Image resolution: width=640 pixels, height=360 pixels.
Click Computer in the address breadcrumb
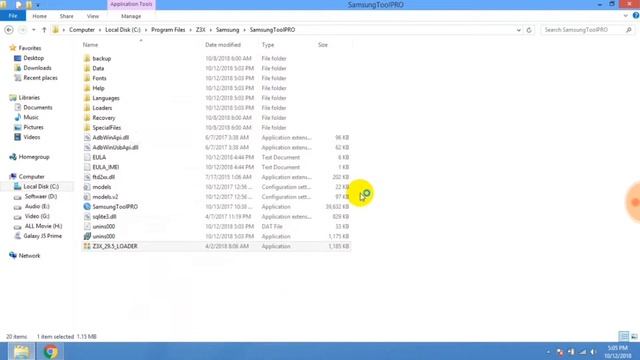pos(82,30)
